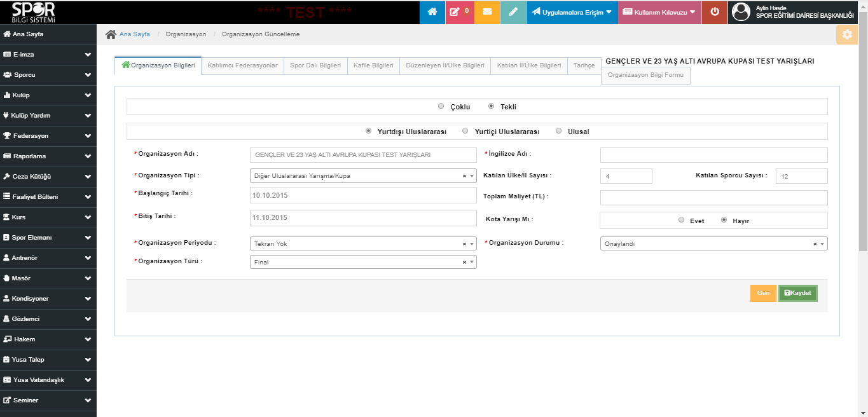Expand E-imza sidebar section
This screenshot has height=417, width=868.
tap(48, 55)
